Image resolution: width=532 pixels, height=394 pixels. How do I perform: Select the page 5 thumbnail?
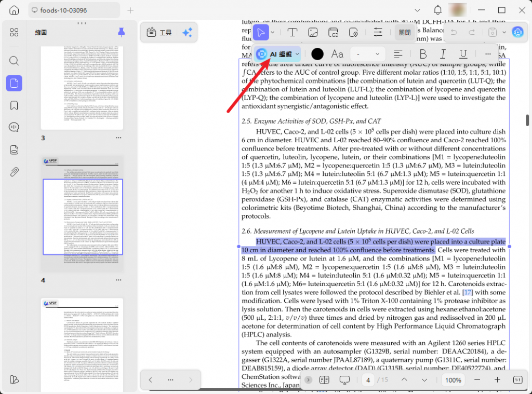pyautogui.click(x=82, y=345)
